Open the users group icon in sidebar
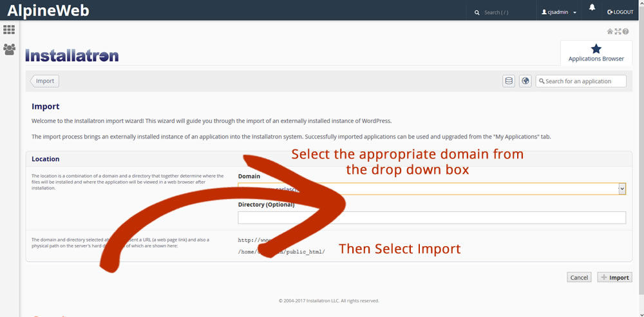 coord(9,50)
